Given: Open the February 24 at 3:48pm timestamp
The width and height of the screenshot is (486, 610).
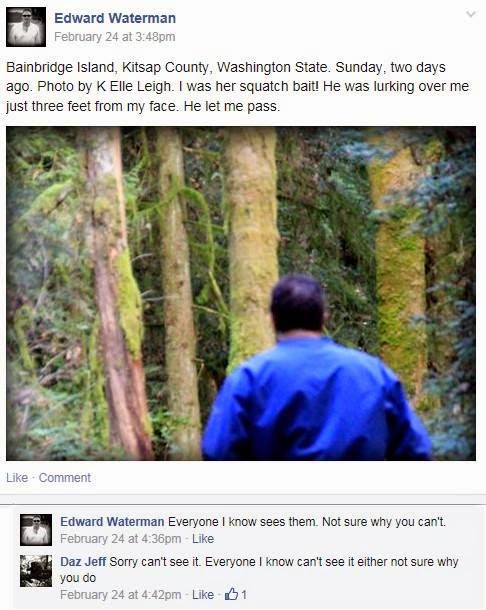Looking at the screenshot, I should (x=115, y=37).
